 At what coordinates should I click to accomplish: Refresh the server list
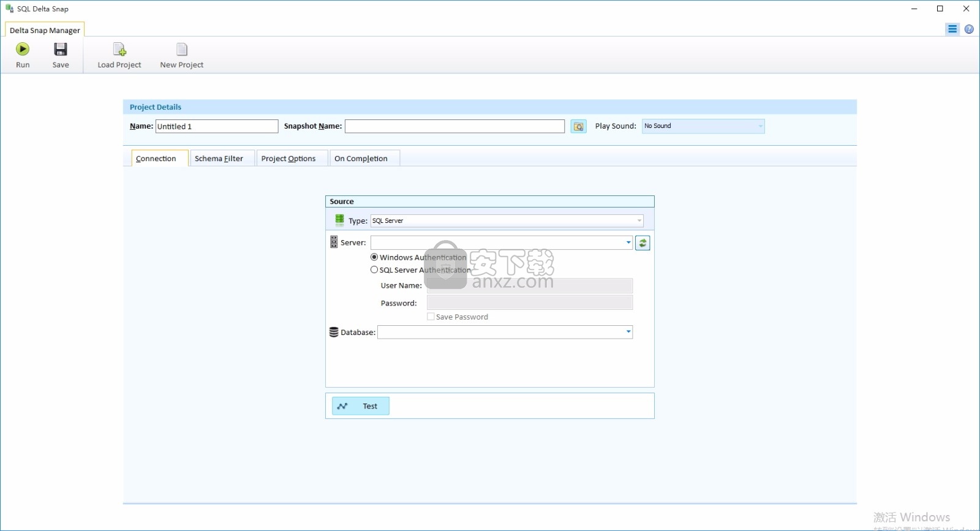(643, 243)
